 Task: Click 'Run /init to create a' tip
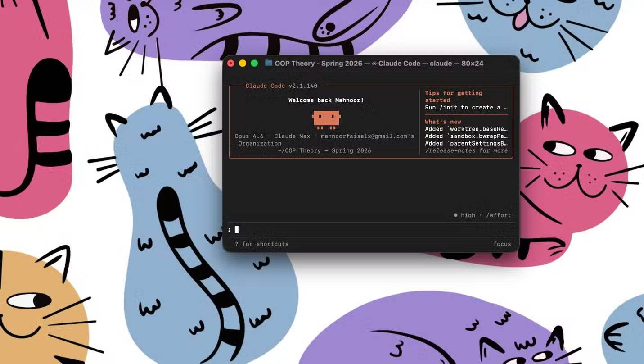pos(466,107)
